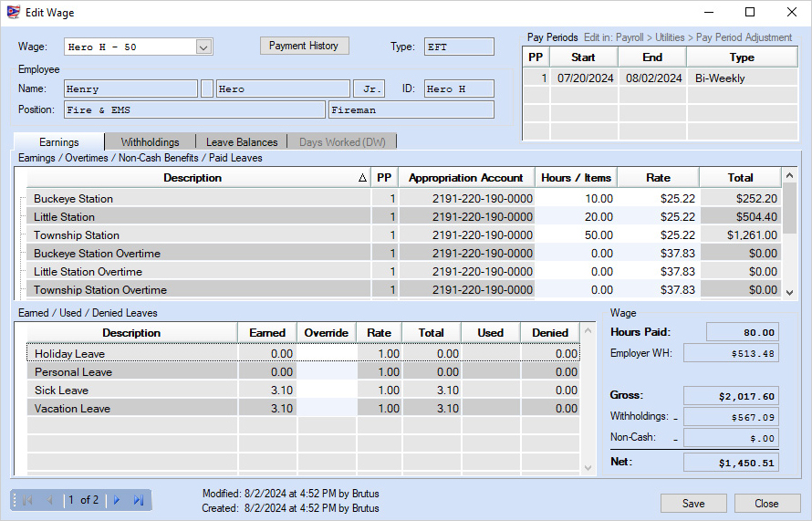The image size is (812, 521).
Task: Click the application icon in title bar
Action: click(x=13, y=13)
